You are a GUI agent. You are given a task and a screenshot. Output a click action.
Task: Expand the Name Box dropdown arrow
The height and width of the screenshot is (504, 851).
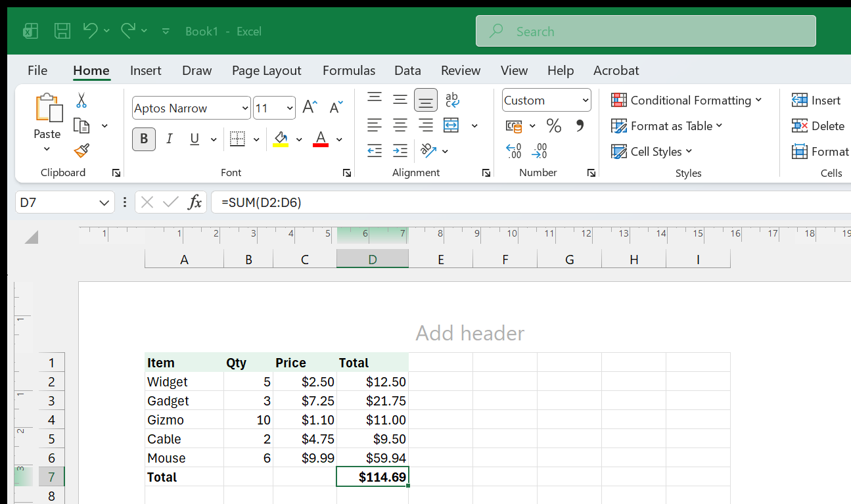[104, 202]
